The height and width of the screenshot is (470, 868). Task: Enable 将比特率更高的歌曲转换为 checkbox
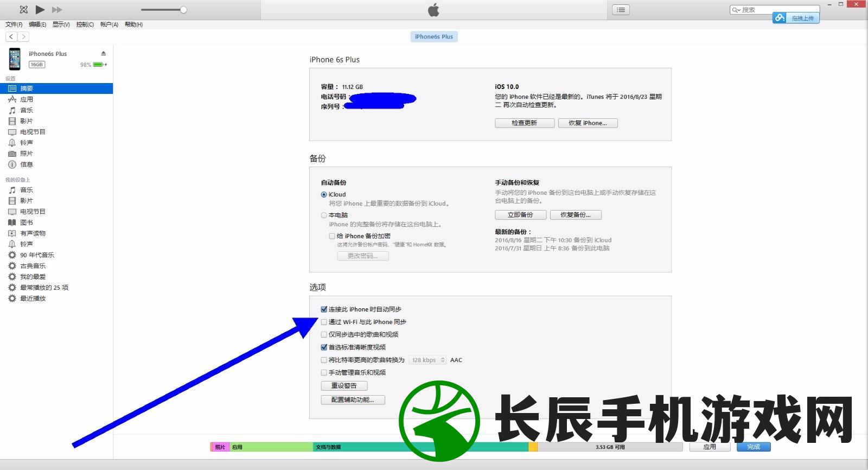324,360
